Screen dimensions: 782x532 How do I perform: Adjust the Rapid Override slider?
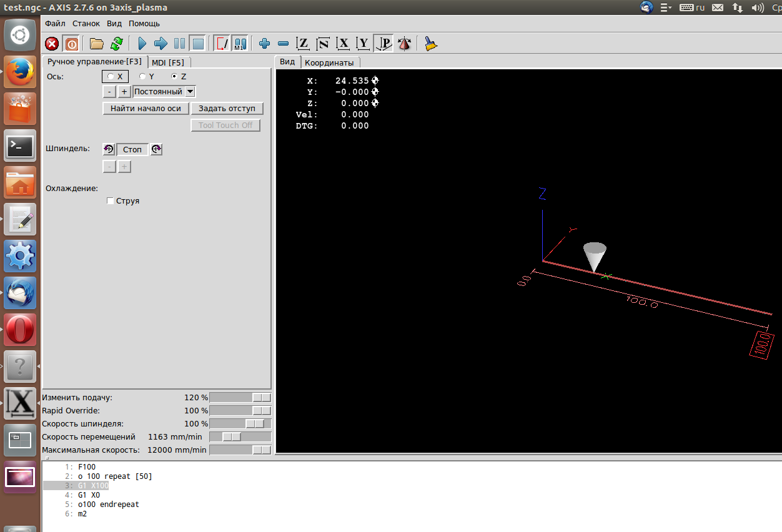[240, 411]
